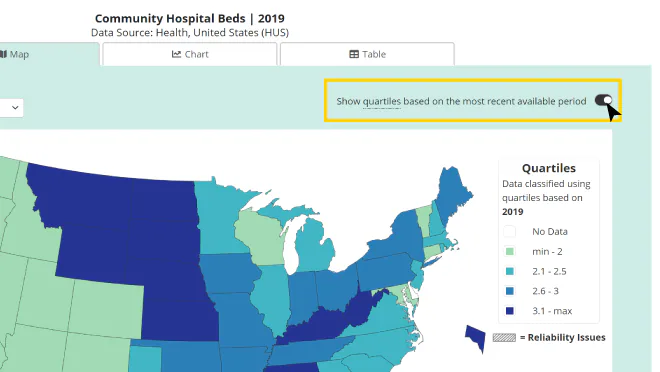The width and height of the screenshot is (660, 372).
Task: Switch to the Table tab
Action: (367, 54)
